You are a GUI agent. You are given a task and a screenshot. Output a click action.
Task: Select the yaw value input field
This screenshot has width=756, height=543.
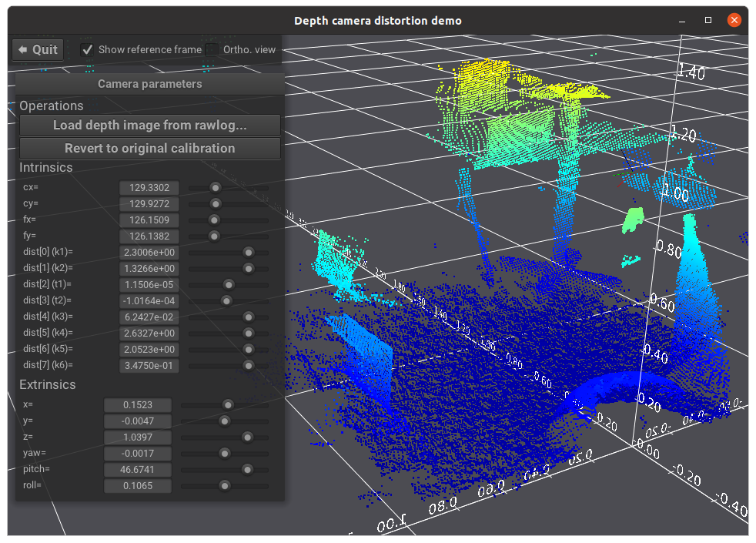(x=137, y=453)
